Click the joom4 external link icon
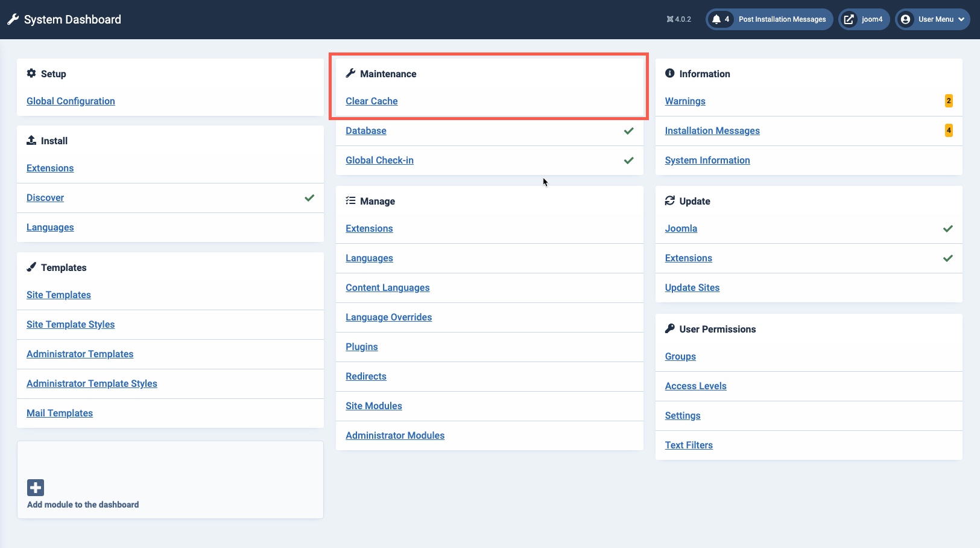980x548 pixels. [849, 19]
